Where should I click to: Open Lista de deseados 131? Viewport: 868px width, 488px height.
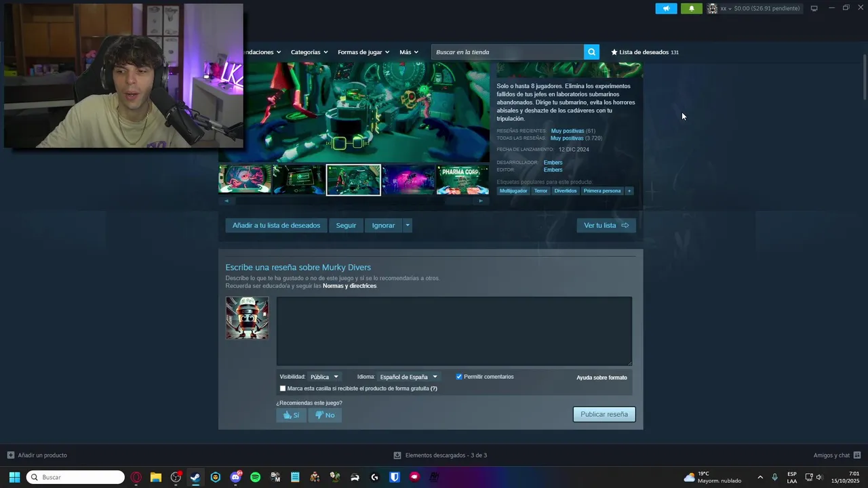645,52
